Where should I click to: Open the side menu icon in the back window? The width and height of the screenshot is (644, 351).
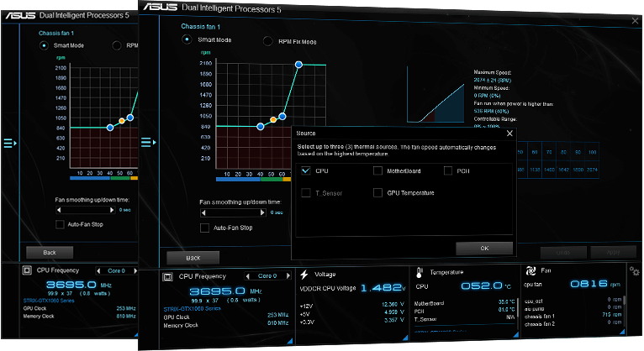tap(10, 143)
